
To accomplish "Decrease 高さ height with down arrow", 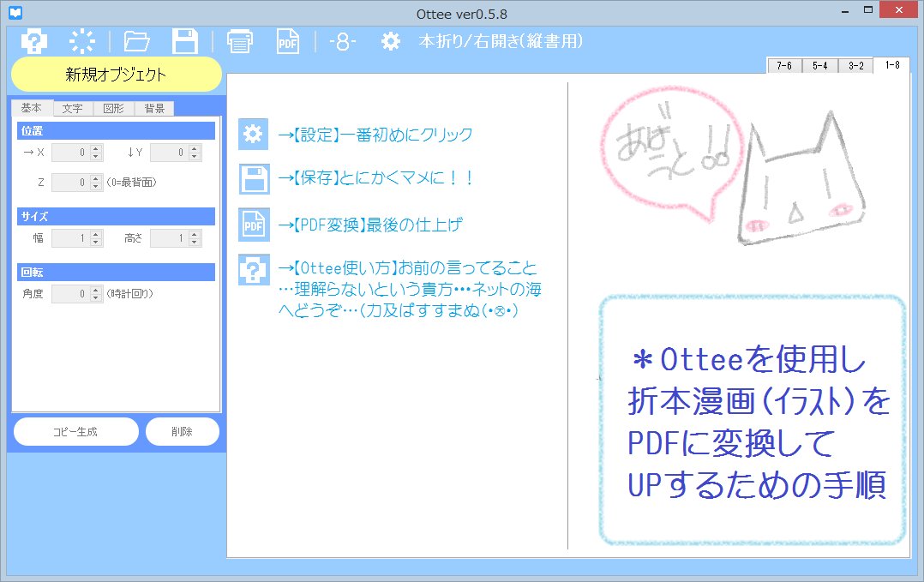I will 195,242.
